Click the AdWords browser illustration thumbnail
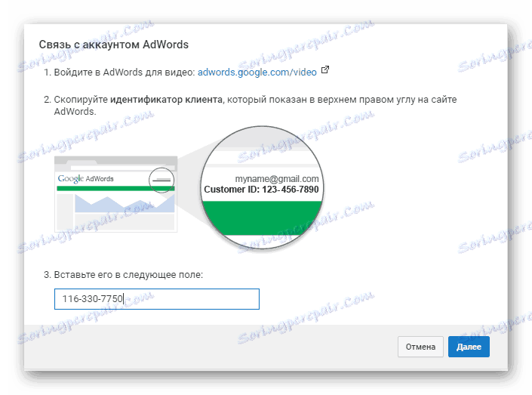This screenshot has width=532, height=395. pyautogui.click(x=116, y=194)
